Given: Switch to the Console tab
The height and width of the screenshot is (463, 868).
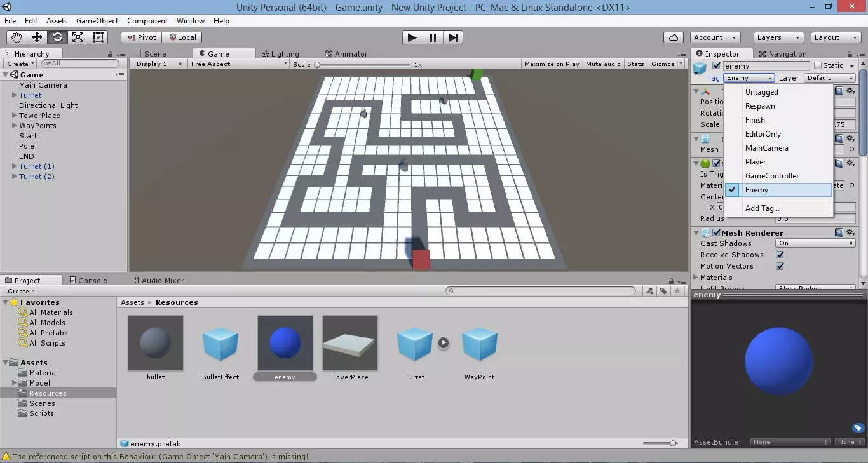Looking at the screenshot, I should [x=92, y=280].
